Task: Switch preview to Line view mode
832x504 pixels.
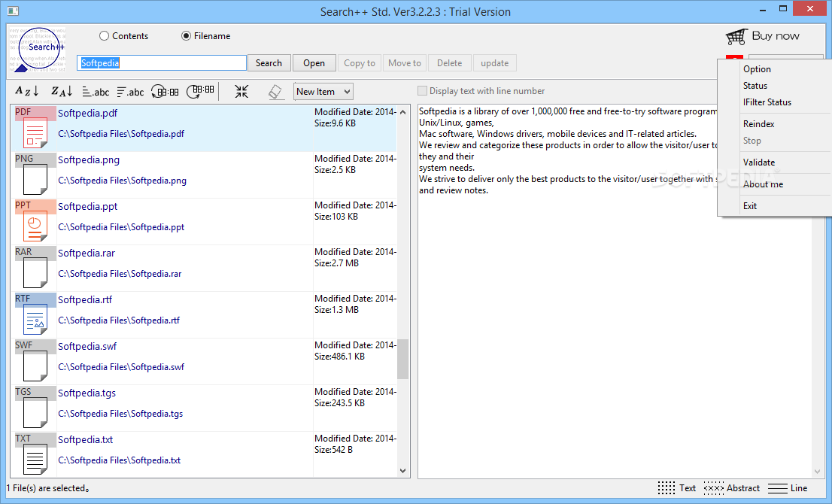Action: [788, 488]
